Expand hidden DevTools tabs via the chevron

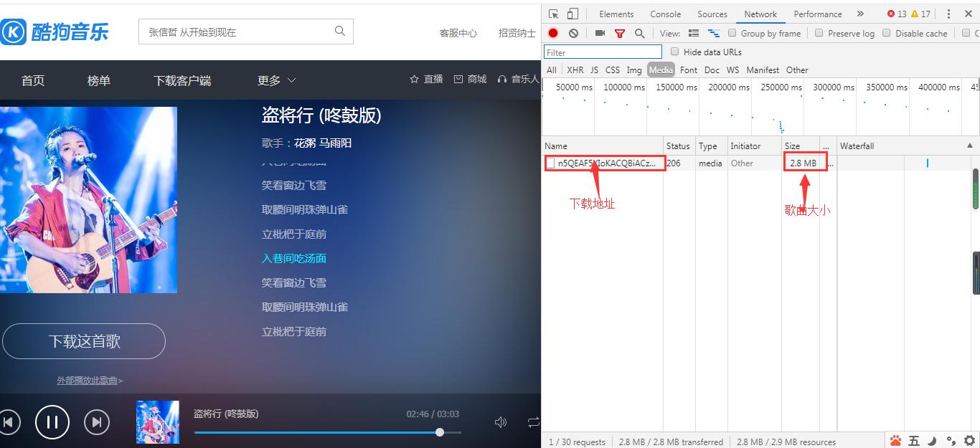click(861, 13)
